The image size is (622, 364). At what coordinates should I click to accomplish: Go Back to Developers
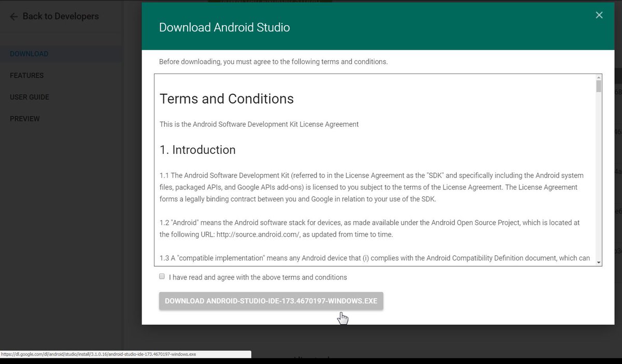pos(61,17)
